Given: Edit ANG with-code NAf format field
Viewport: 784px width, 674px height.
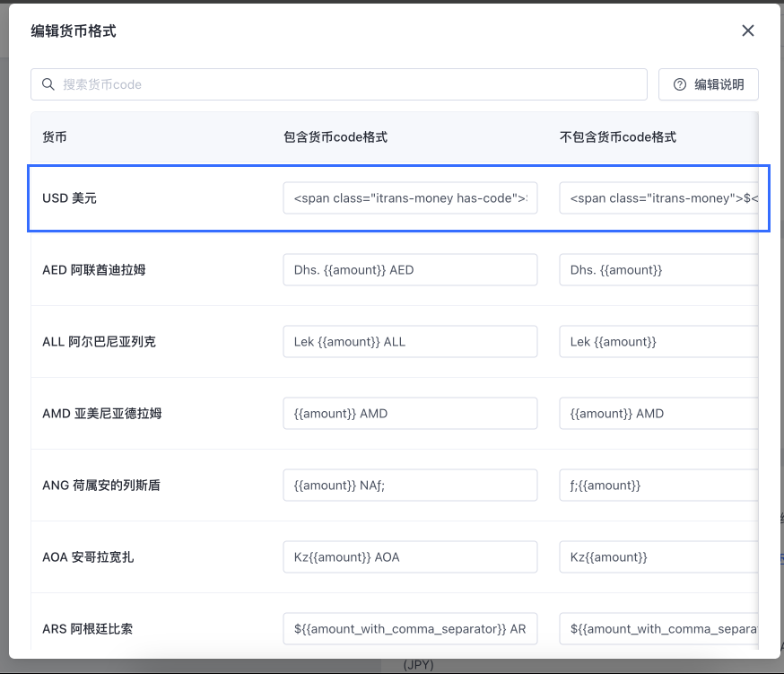Looking at the screenshot, I should point(410,486).
